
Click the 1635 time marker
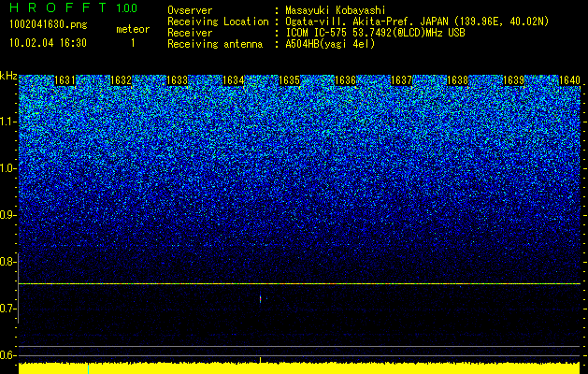(289, 80)
